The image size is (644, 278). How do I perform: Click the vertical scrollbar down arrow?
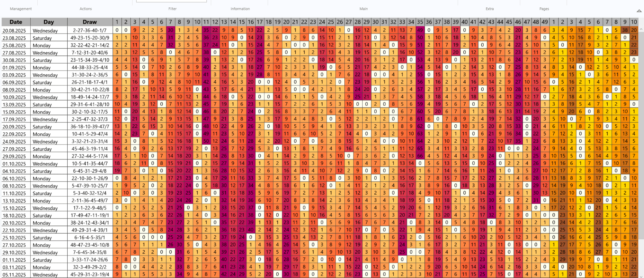641,276
